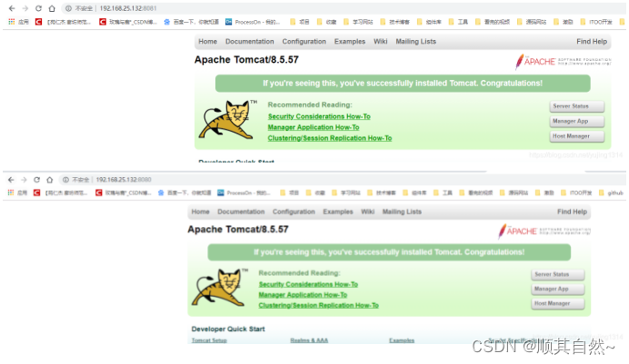
Task: Click Host Manager button on the 8080 page
Action: click(557, 303)
